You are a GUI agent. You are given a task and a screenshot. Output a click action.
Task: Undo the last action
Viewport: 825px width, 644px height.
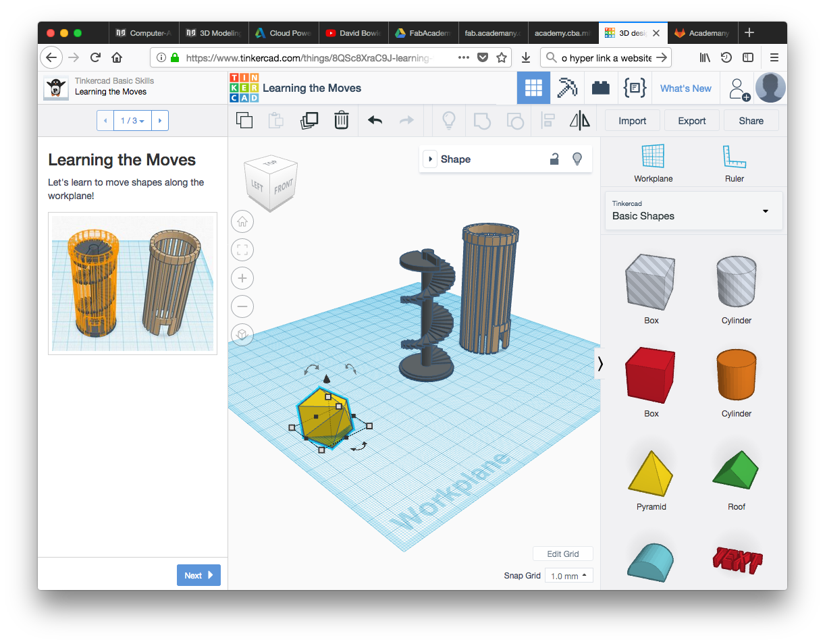coord(375,121)
